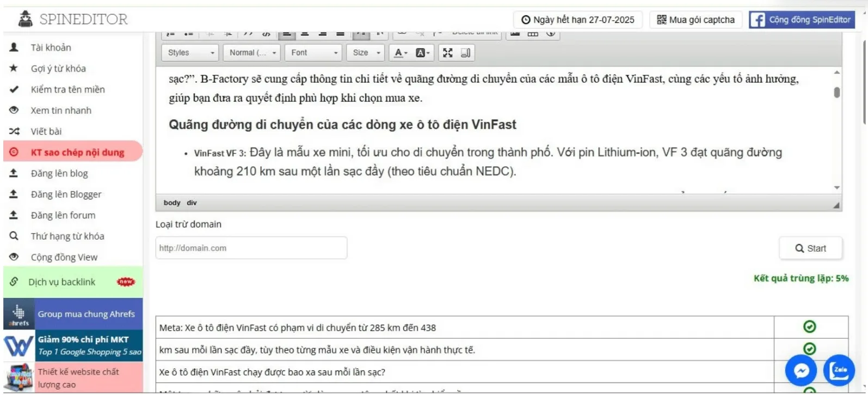Click Giảm 90% chi phí MKT banner

[x=73, y=345]
